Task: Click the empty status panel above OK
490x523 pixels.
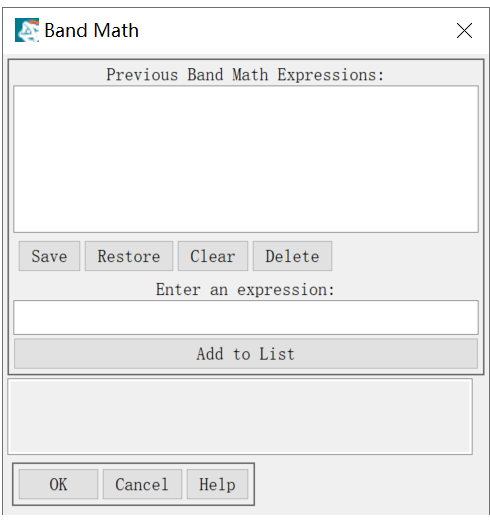Action: pyautogui.click(x=240, y=416)
